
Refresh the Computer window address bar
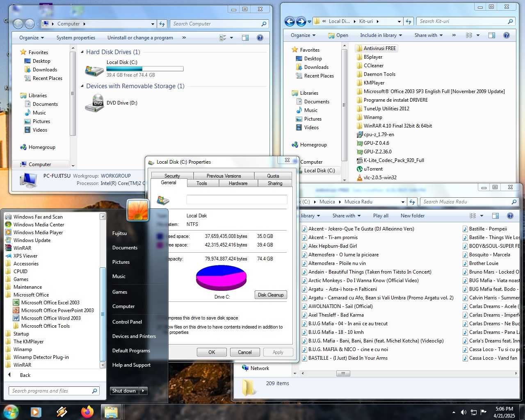[162, 24]
